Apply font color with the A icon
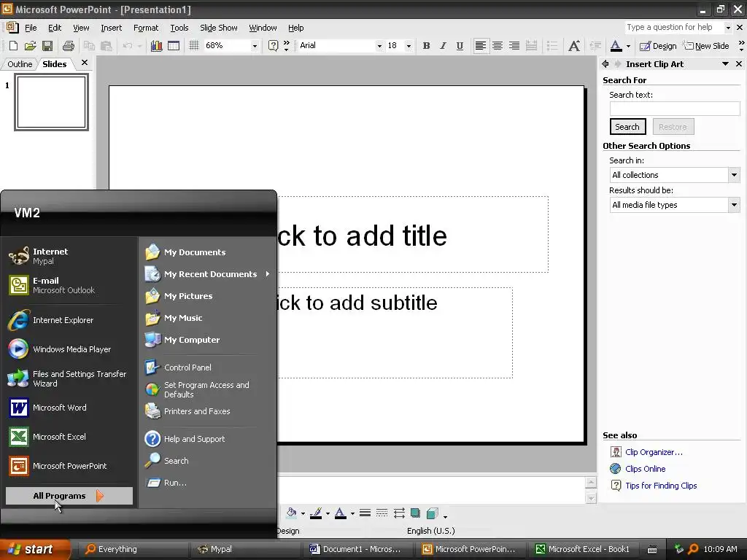This screenshot has width=747, height=560. [x=616, y=46]
